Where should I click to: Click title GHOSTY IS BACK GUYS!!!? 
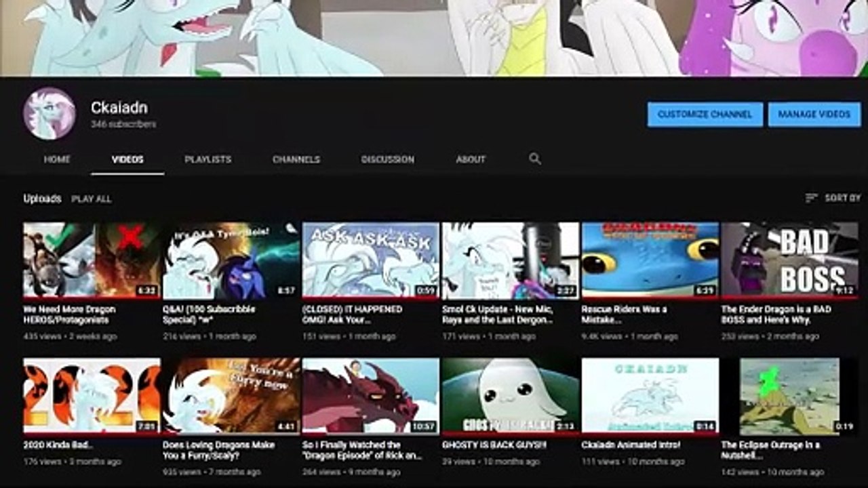tap(494, 445)
